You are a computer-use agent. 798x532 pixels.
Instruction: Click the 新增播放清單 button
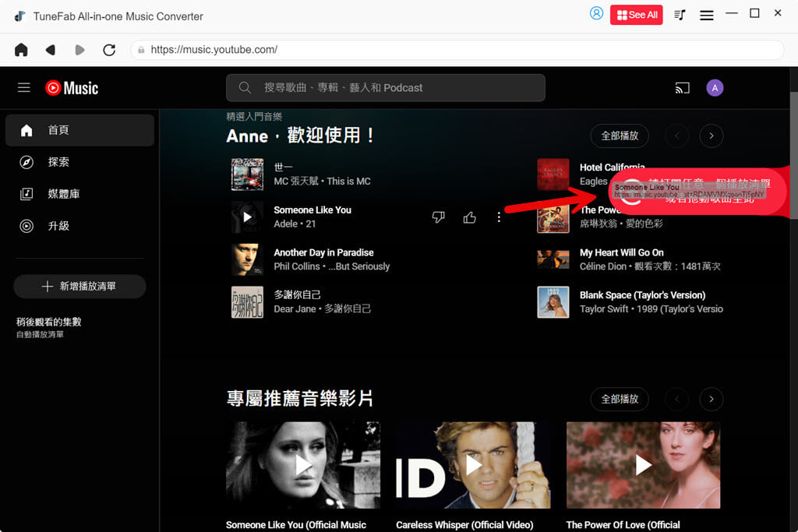79,287
